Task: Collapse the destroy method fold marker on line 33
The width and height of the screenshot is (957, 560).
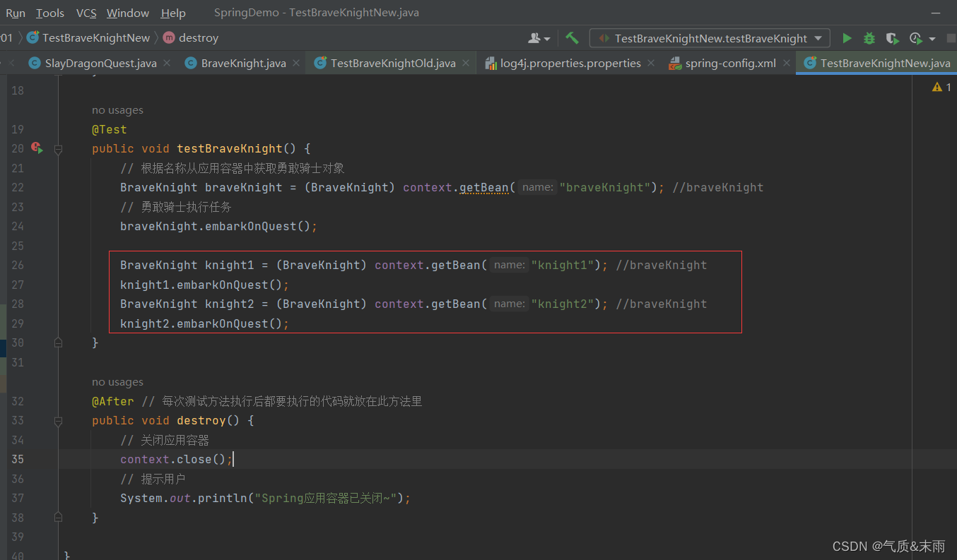Action: coord(59,421)
